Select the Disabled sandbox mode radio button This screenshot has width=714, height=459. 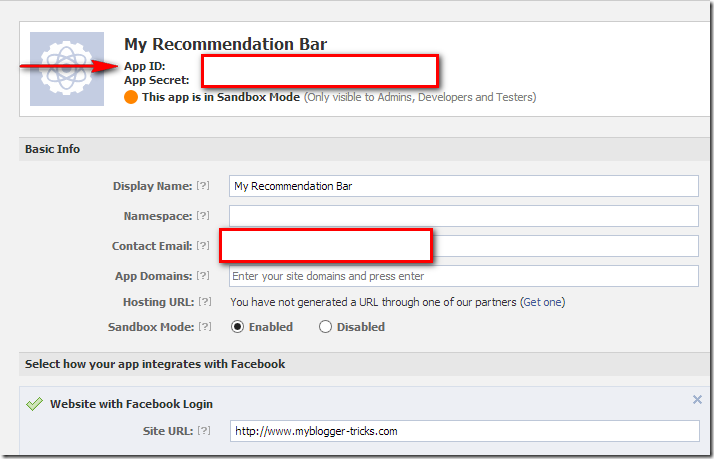(x=325, y=327)
